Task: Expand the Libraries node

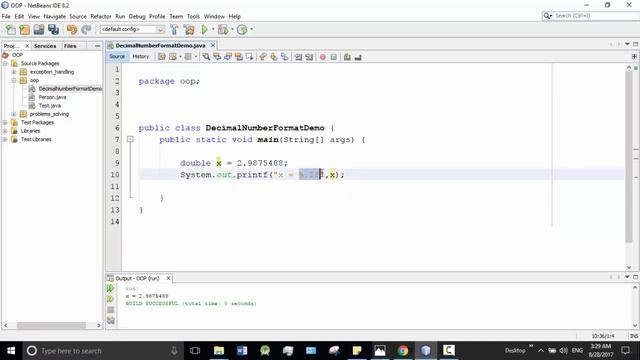Action: pyautogui.click(x=5, y=131)
